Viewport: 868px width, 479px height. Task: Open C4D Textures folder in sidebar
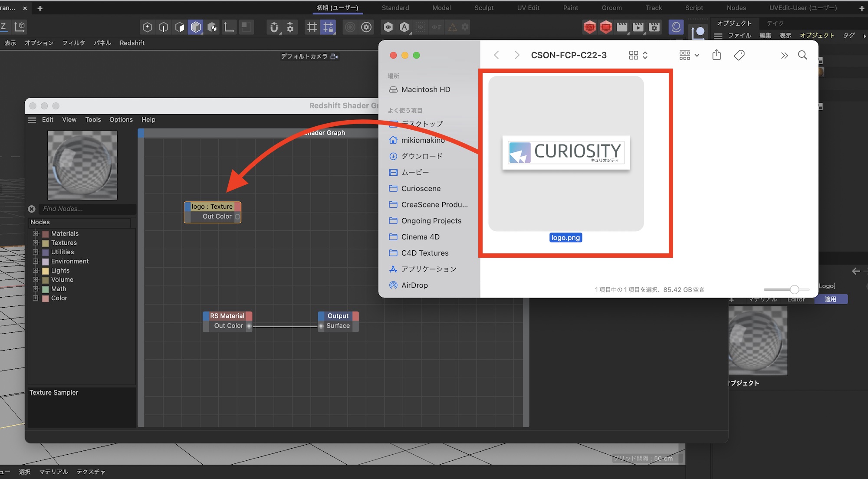pyautogui.click(x=424, y=253)
